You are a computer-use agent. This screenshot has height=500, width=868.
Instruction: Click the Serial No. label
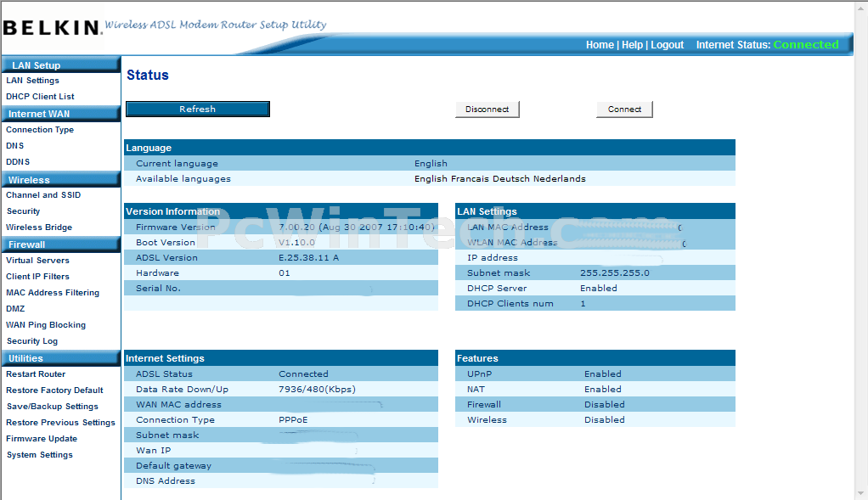[x=158, y=288]
